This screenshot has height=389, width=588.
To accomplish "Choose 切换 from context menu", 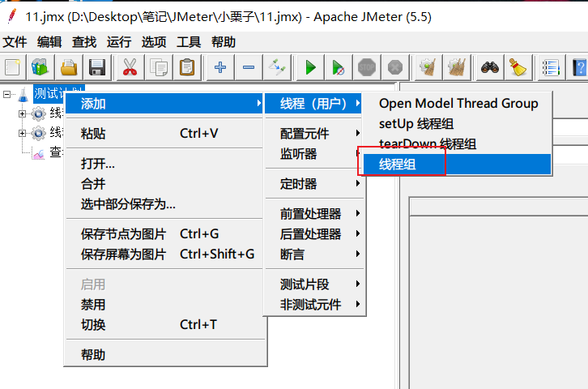I will pos(164,325).
